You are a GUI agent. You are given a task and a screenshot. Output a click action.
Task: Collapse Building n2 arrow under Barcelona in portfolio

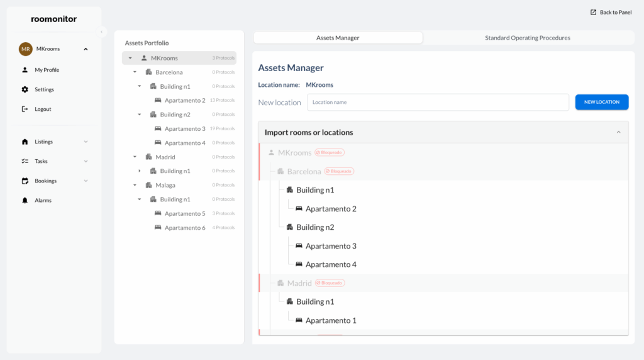pos(139,115)
